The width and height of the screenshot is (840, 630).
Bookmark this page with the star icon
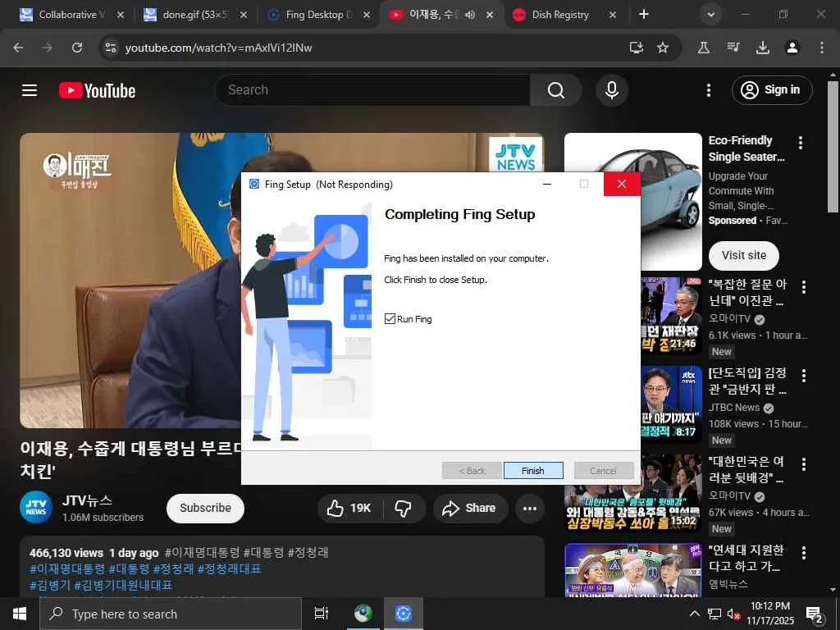pos(663,48)
